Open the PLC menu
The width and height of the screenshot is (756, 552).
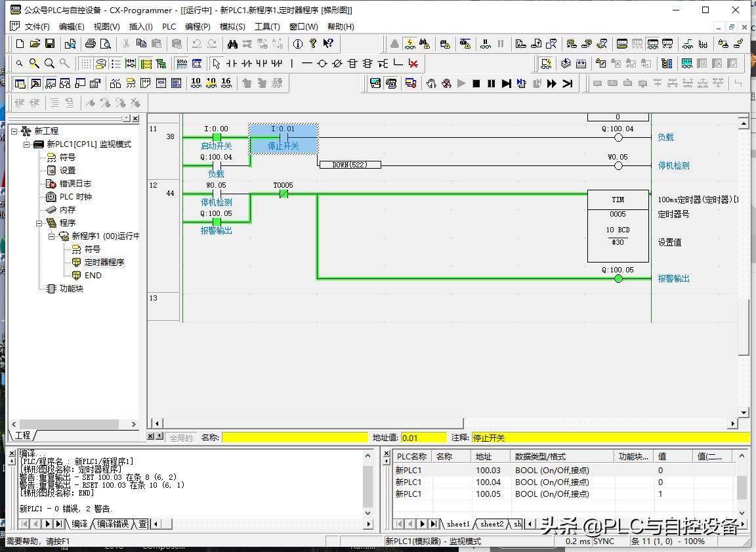click(x=169, y=26)
